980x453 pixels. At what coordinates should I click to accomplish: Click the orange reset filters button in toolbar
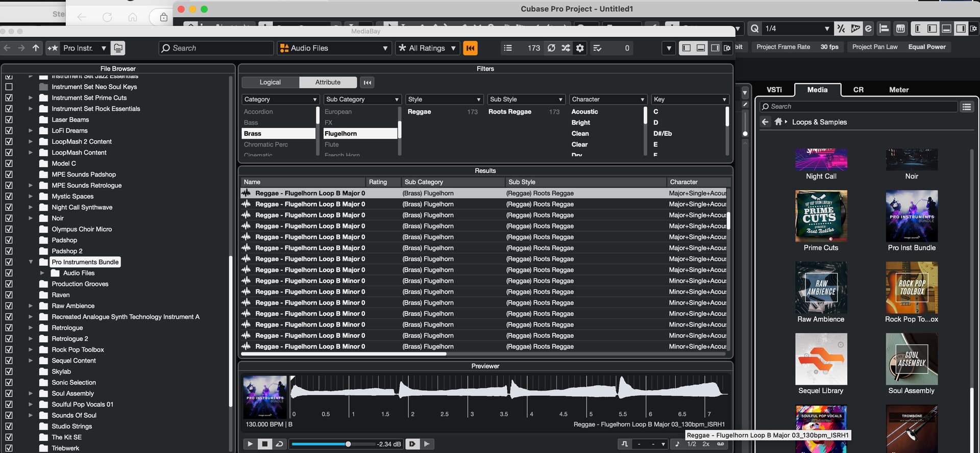point(470,48)
